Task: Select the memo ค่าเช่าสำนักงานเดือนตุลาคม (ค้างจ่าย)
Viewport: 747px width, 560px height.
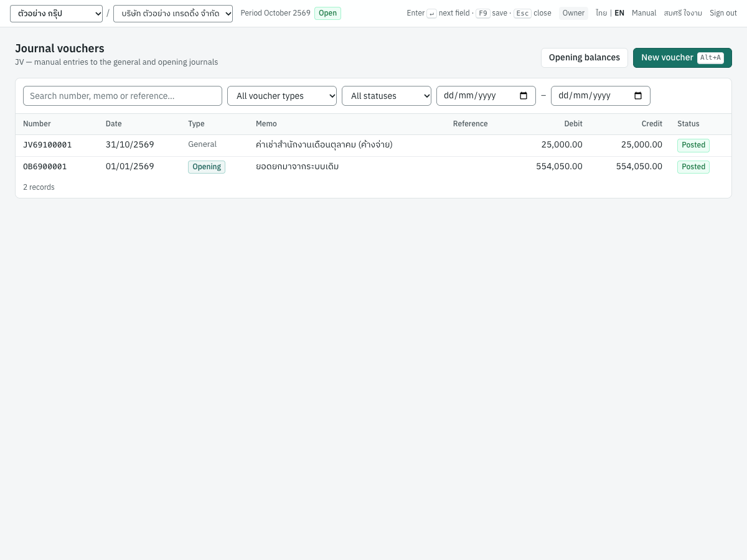Action: point(324,145)
